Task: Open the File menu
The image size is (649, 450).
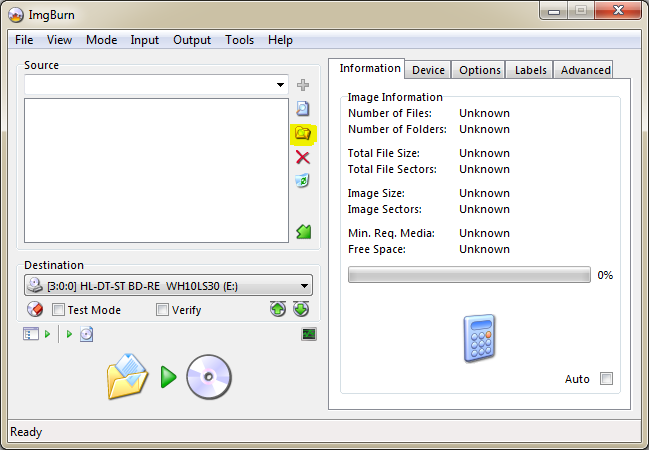Action: (x=24, y=40)
